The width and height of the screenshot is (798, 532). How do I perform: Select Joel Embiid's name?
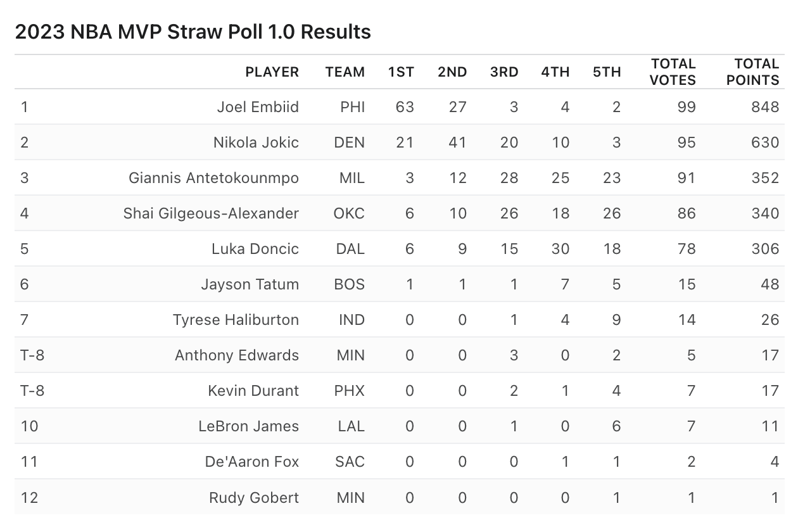point(258,107)
